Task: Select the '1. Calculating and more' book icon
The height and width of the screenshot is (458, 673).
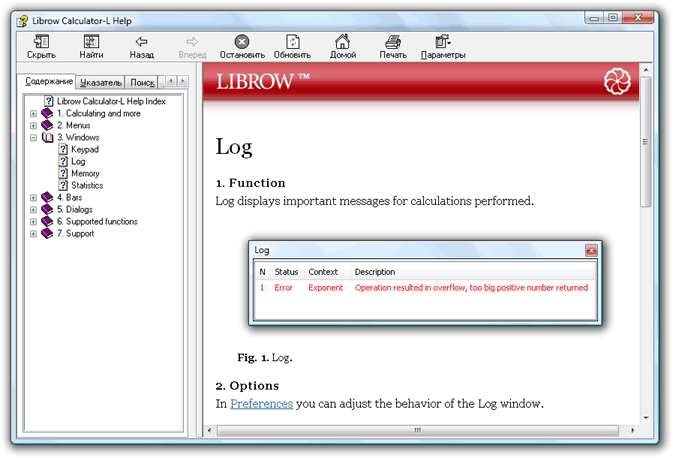Action: point(47,113)
